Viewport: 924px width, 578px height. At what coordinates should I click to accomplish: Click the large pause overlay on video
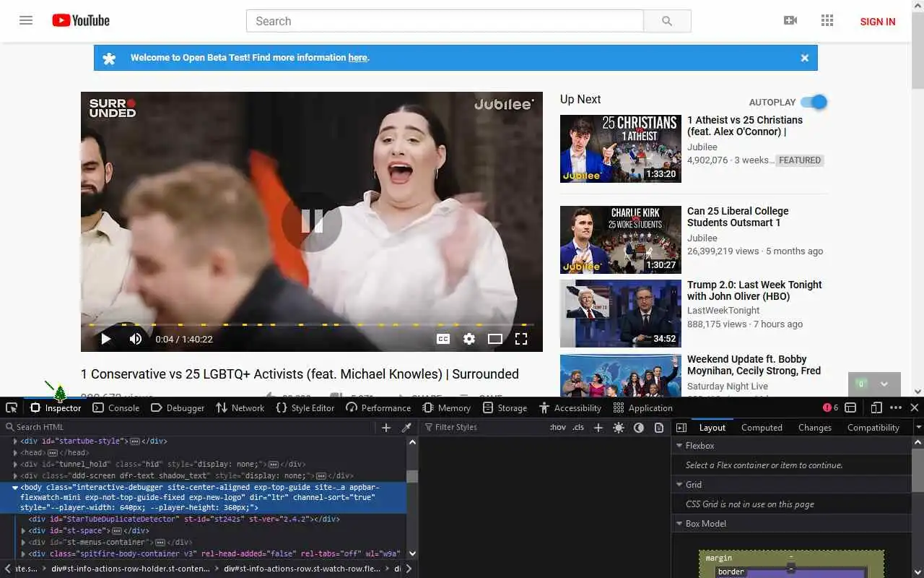click(312, 221)
